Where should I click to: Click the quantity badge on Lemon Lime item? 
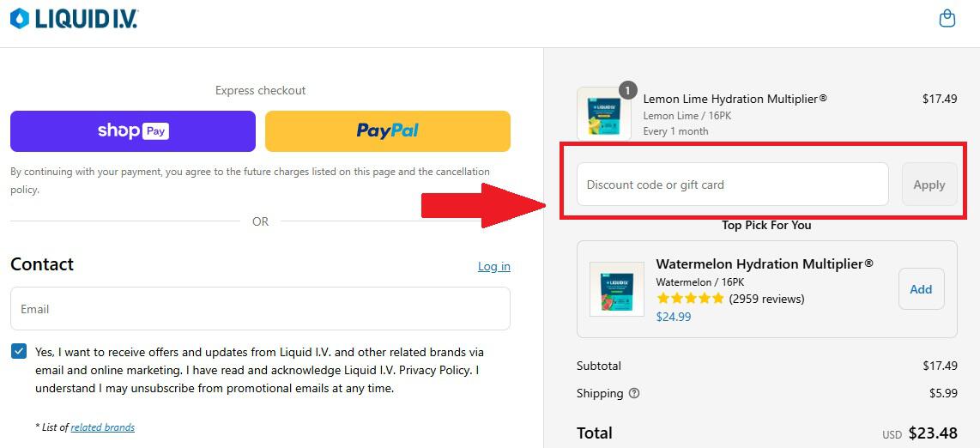[628, 90]
